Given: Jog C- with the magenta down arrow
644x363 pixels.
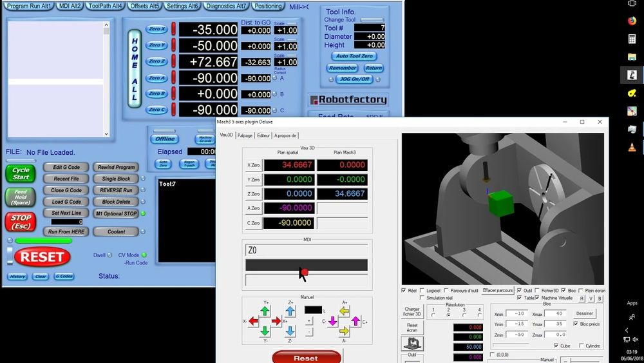Looking at the screenshot, I should pos(333,321).
